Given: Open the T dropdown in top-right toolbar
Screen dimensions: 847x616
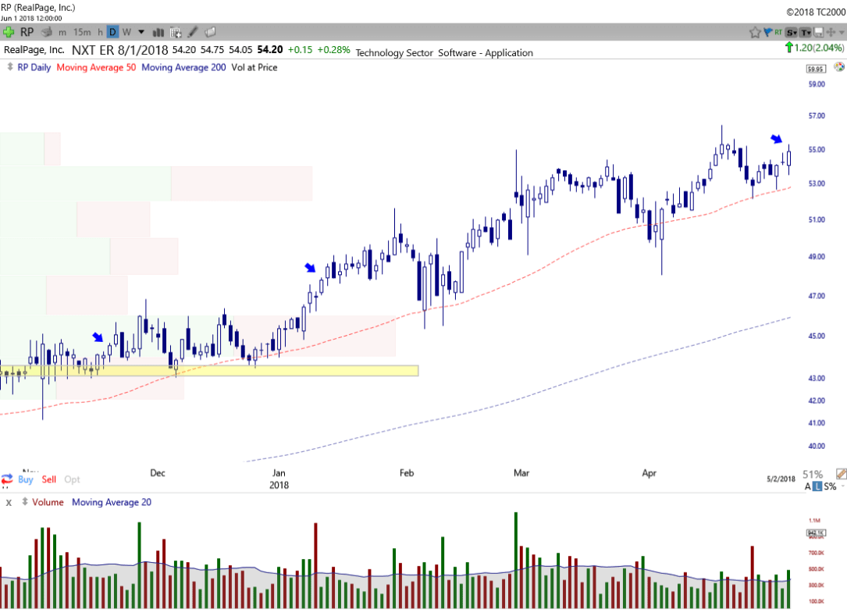Looking at the screenshot, I should click(x=805, y=32).
